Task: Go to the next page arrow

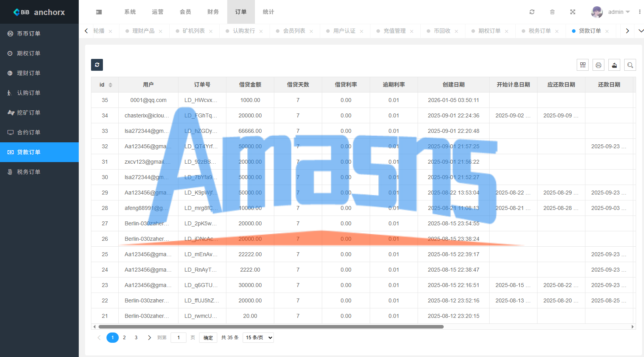Action: point(149,338)
